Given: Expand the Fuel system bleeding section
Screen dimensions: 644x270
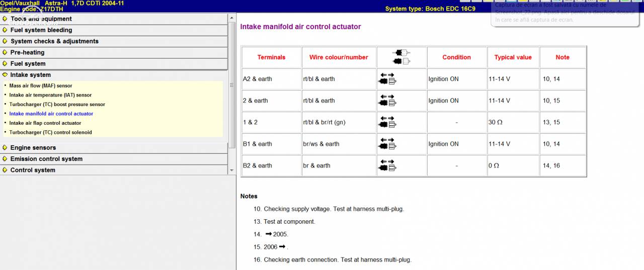Looking at the screenshot, I should [x=114, y=30].
